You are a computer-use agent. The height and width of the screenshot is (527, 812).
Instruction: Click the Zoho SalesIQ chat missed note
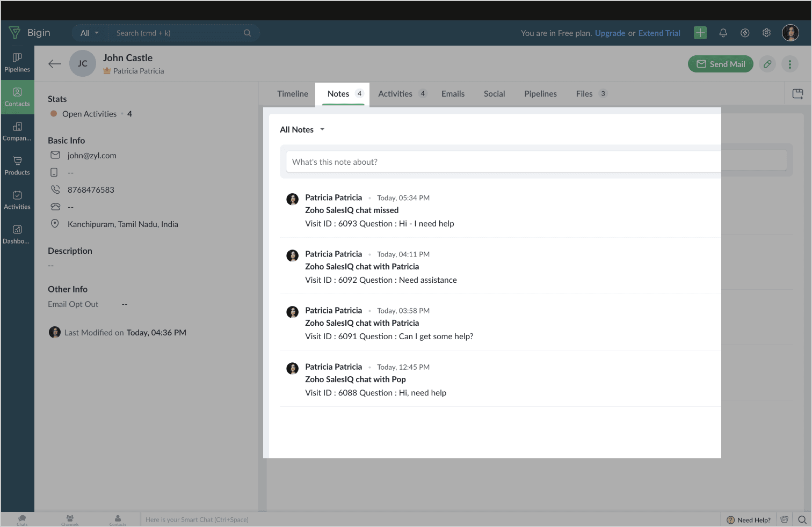[352, 210]
